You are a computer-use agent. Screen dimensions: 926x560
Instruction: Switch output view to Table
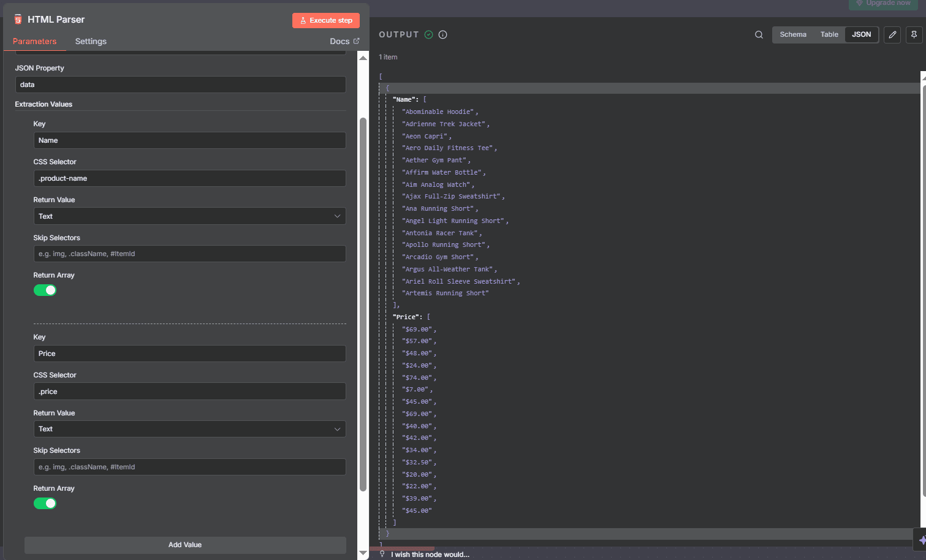pyautogui.click(x=829, y=34)
